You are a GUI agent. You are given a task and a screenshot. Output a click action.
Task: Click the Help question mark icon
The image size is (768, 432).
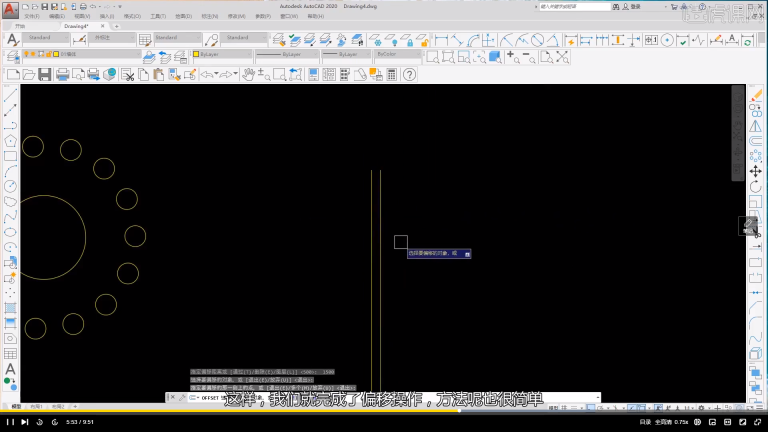tap(409, 74)
